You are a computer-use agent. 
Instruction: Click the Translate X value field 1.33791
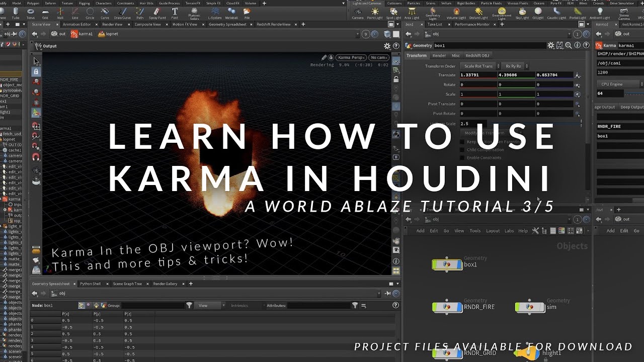click(x=478, y=75)
